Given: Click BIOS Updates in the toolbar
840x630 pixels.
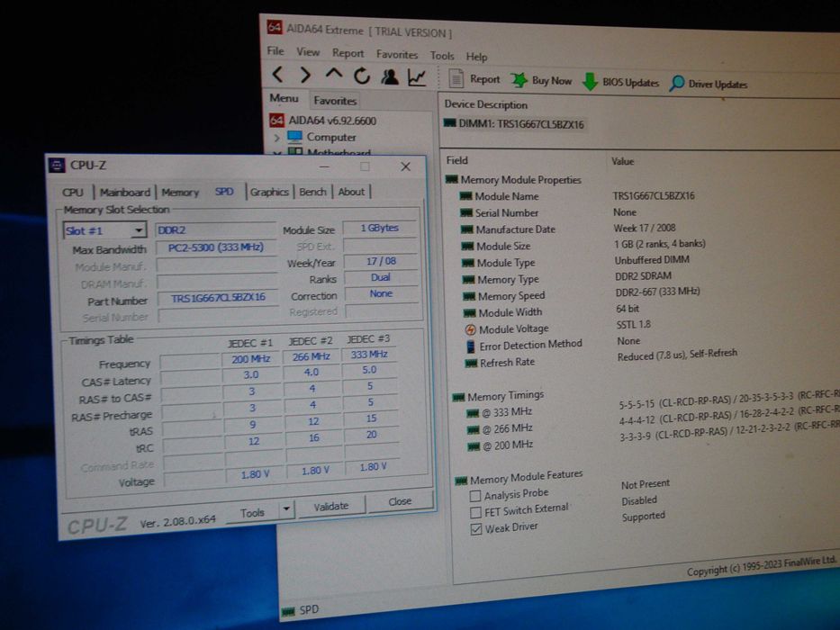Looking at the screenshot, I should pos(620,83).
